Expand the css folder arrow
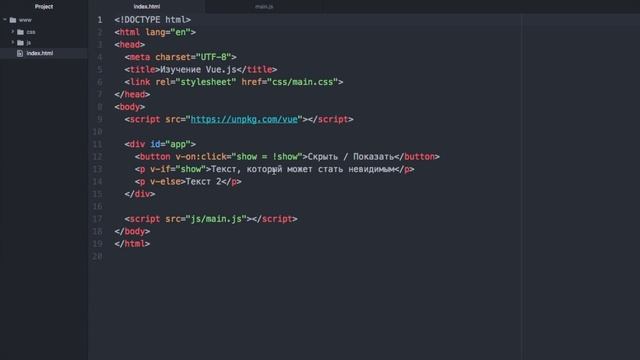640x360 pixels. [13, 31]
